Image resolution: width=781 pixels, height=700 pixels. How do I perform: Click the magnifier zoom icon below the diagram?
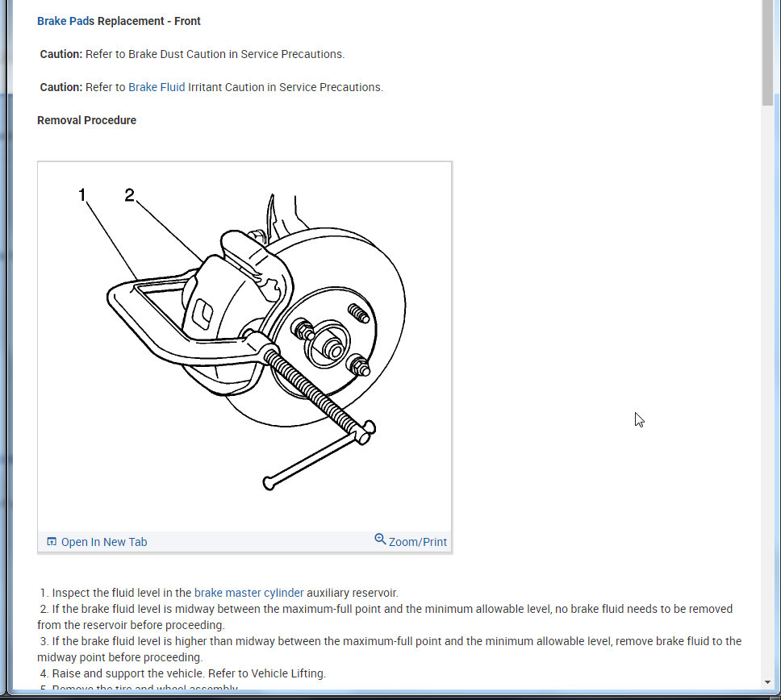(380, 540)
